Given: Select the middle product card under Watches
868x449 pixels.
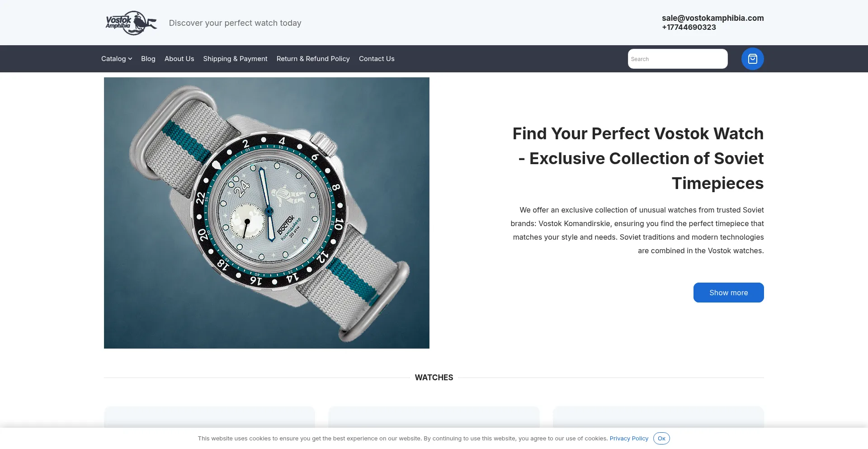Looking at the screenshot, I should pos(434,417).
